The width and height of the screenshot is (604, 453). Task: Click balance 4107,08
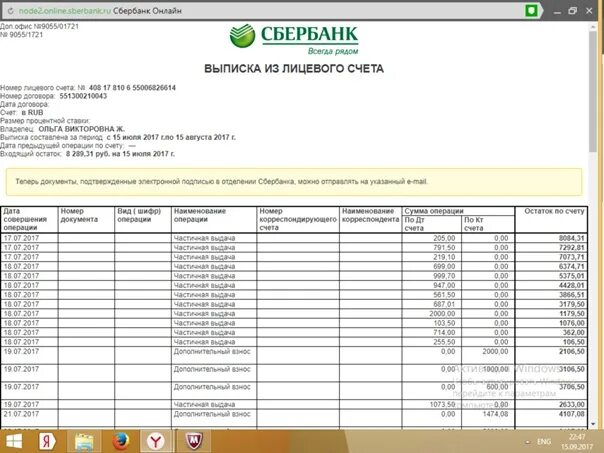[x=572, y=414]
